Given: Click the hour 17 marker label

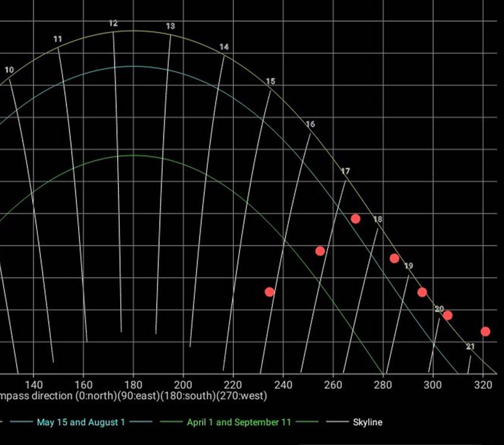Looking at the screenshot, I should [345, 171].
